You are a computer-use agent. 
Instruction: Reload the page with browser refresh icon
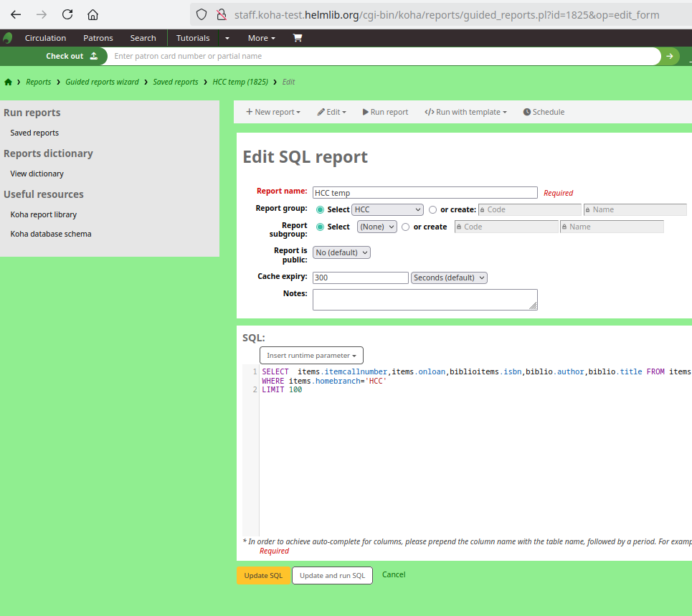67,14
